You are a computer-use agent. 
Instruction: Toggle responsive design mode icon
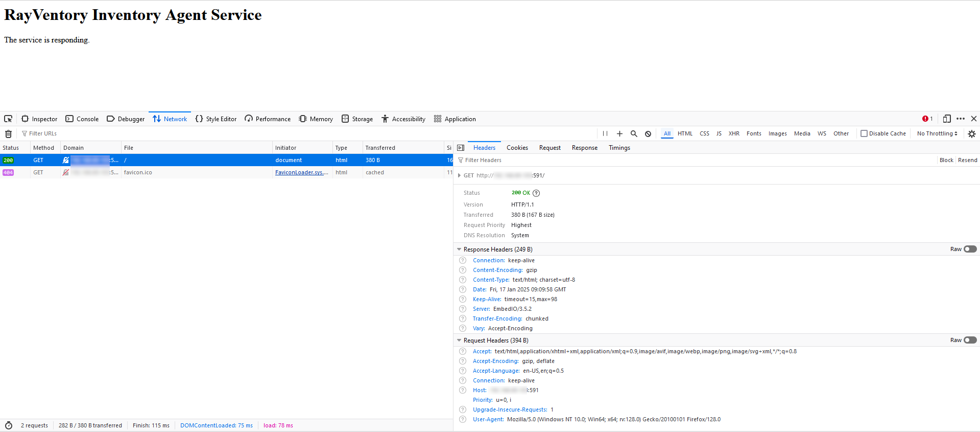point(946,119)
